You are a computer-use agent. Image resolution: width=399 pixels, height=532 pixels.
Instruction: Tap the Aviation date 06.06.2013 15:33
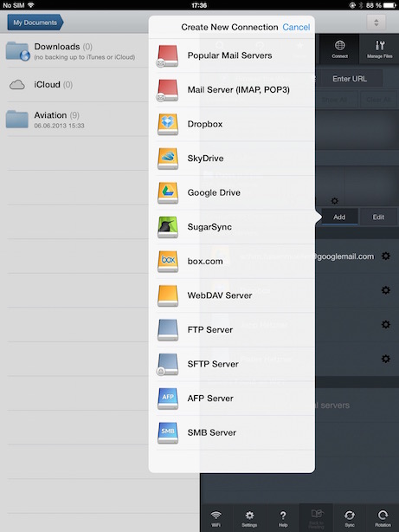click(59, 126)
